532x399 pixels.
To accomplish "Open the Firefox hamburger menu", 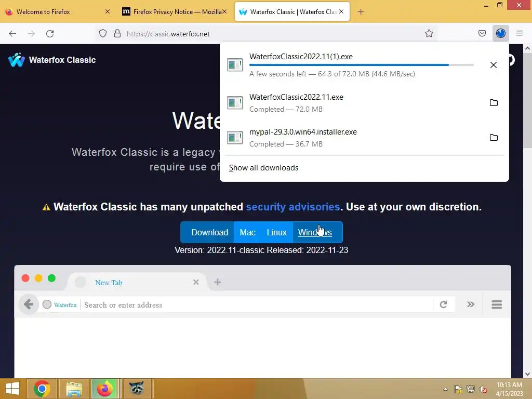I will pyautogui.click(x=519, y=33).
